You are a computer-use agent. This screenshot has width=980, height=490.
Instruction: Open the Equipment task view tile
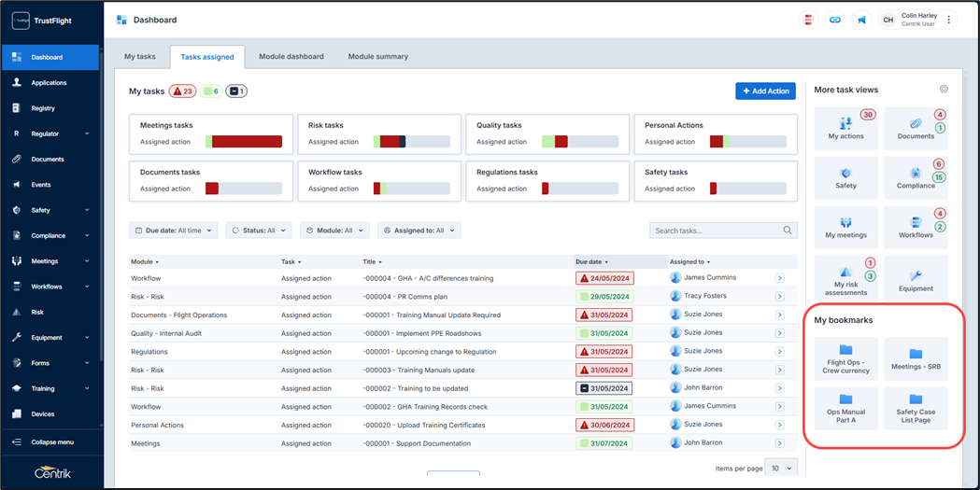click(916, 280)
